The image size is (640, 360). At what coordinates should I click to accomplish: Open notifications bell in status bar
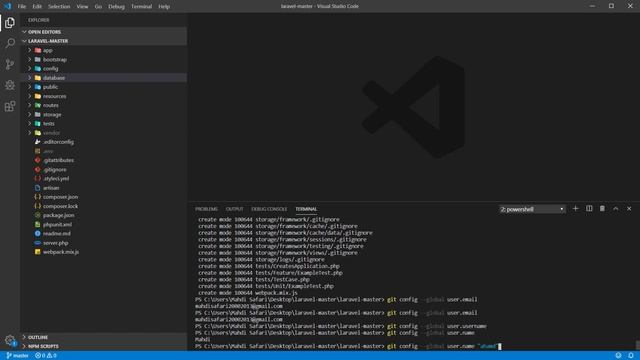tap(631, 356)
